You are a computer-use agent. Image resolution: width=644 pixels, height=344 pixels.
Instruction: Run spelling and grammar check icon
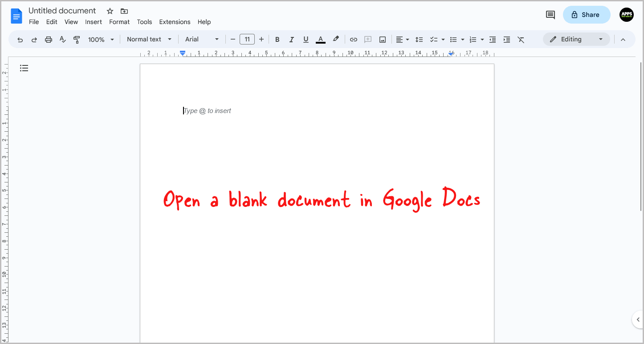[x=63, y=40]
